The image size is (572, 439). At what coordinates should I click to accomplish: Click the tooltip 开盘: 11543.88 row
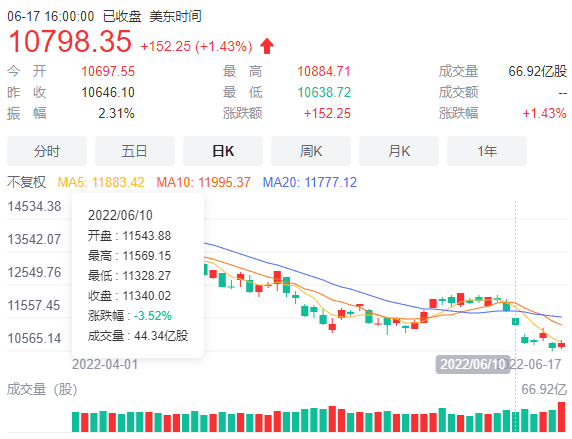tap(130, 236)
